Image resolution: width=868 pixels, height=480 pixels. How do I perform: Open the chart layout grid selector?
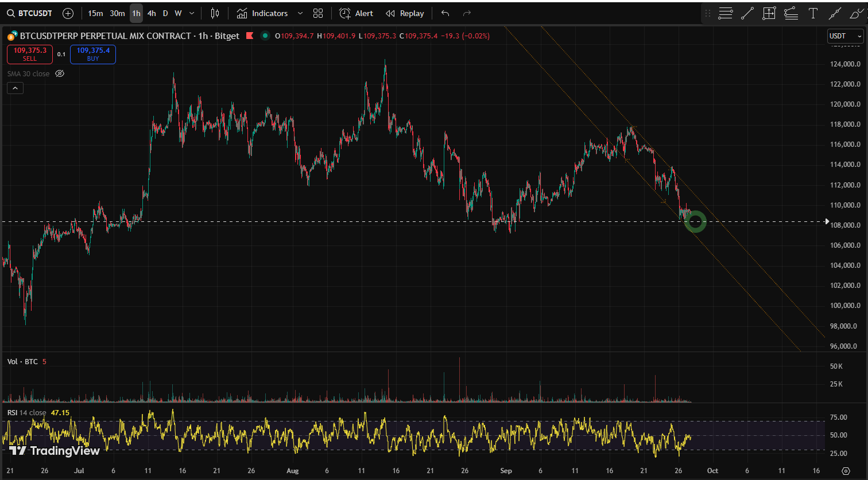[x=318, y=13]
